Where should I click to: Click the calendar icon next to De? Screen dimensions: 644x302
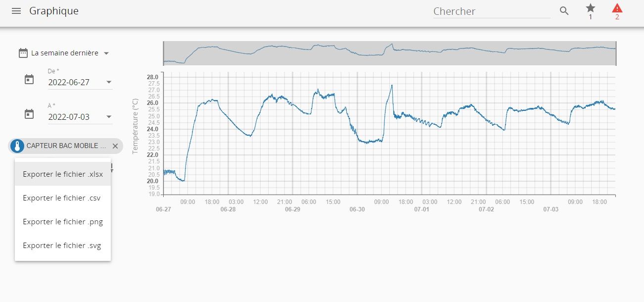(x=29, y=79)
